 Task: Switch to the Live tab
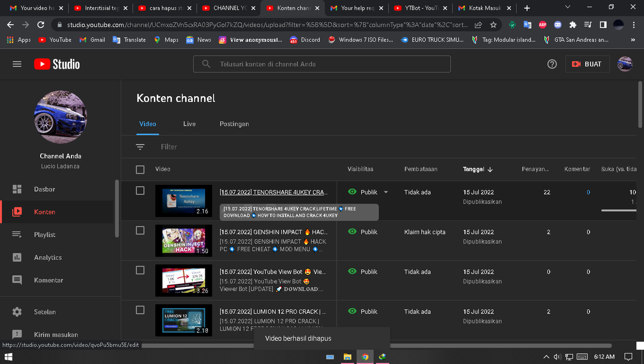(189, 124)
